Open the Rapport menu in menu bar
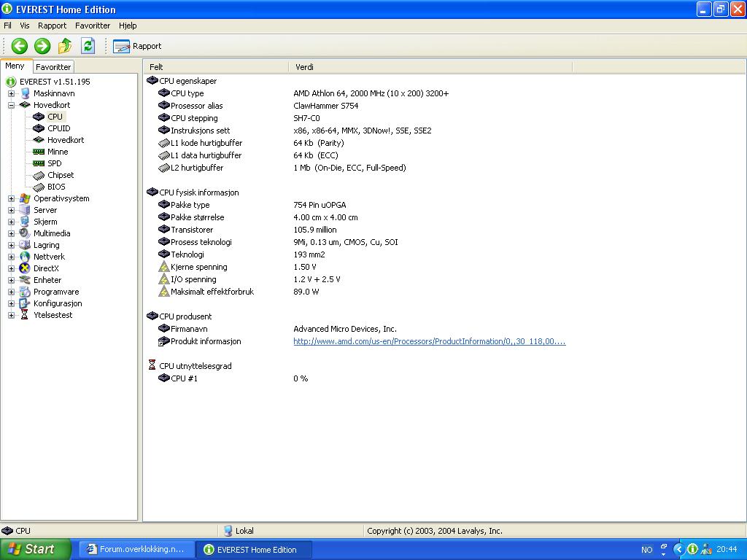 tap(53, 26)
